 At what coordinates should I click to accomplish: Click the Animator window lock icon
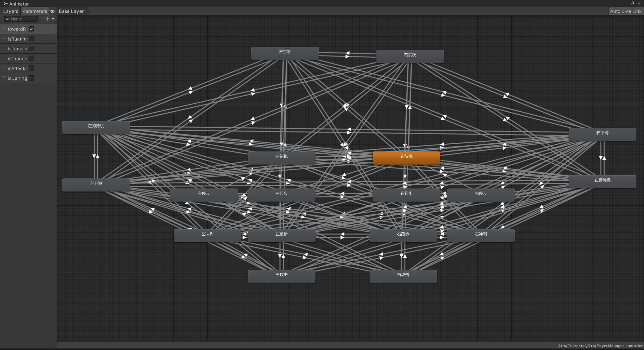pyautogui.click(x=632, y=4)
